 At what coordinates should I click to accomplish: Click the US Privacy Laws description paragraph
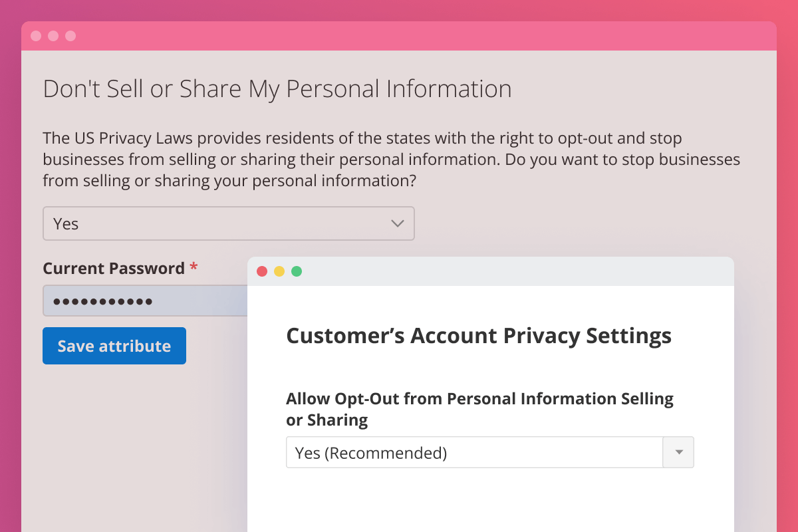391,160
